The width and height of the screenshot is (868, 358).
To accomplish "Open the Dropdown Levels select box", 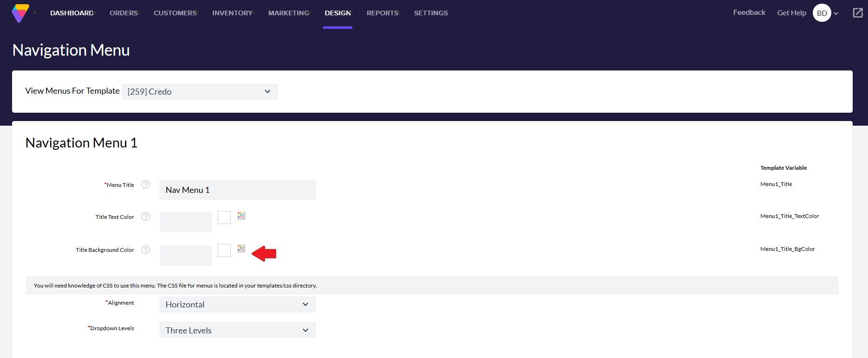I will pyautogui.click(x=237, y=330).
